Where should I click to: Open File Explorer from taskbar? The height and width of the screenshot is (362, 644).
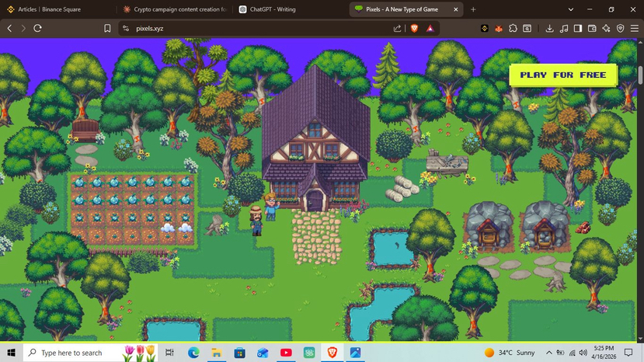click(x=217, y=353)
